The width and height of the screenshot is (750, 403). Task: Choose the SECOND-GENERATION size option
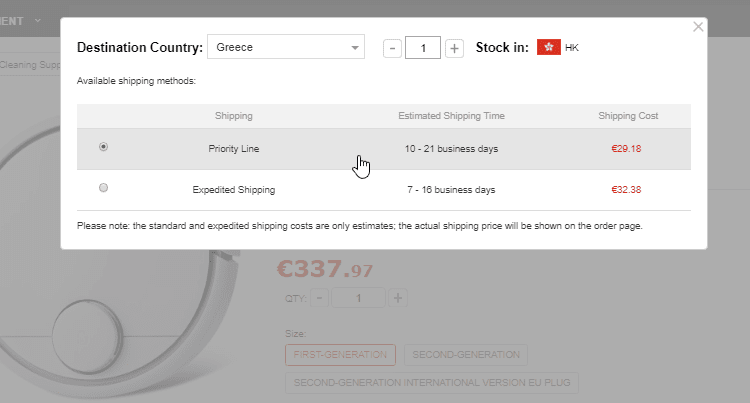click(x=465, y=355)
